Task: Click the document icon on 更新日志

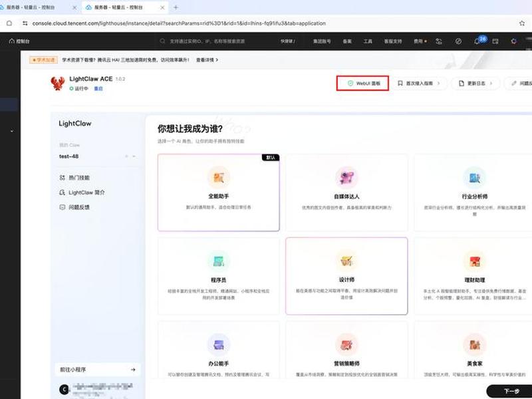Action: (x=461, y=83)
